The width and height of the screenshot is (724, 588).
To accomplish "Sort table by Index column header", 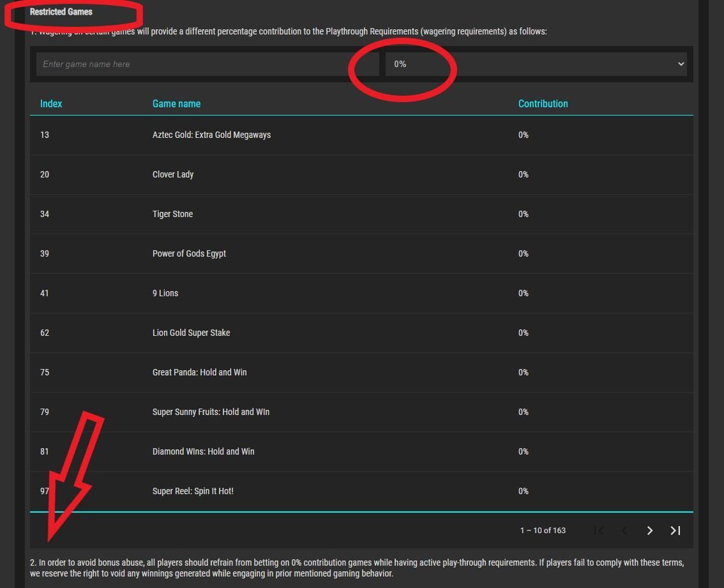I will coord(51,103).
